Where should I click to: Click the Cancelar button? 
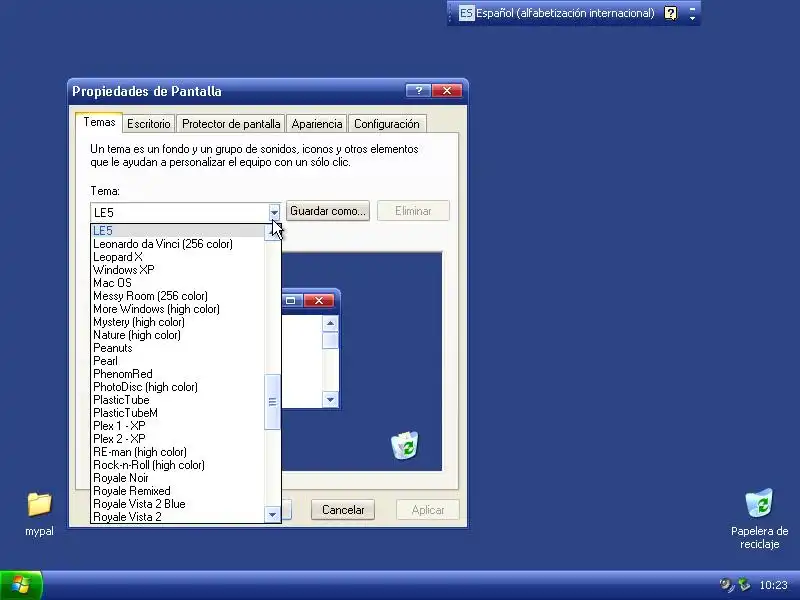pyautogui.click(x=343, y=510)
